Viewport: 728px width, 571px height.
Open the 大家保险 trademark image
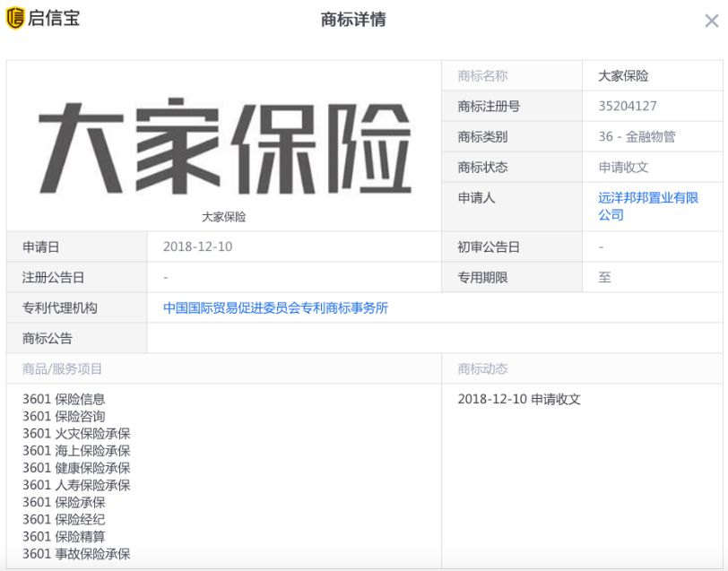point(224,148)
